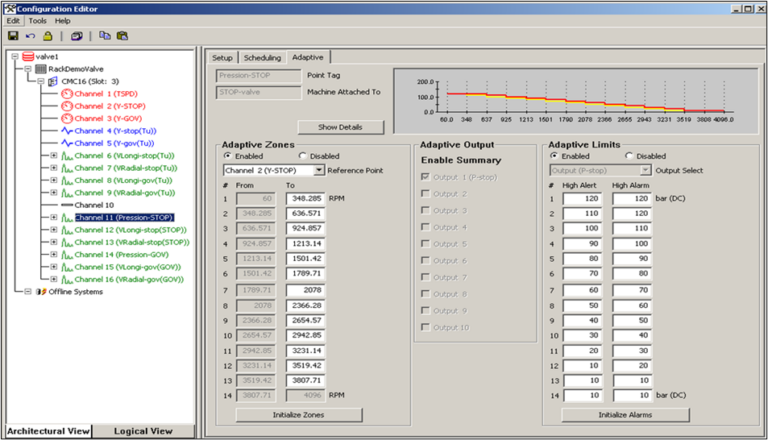Expand Channel 6 (VLongi-stop(Tu)) tree node
This screenshot has height=440, width=768.
(x=53, y=156)
